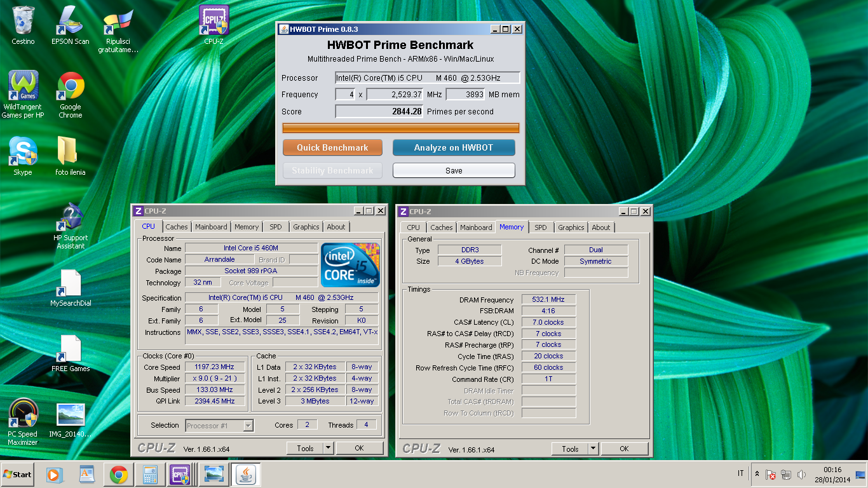Open About tab in right CPU-Z window
Viewport: 868px width, 488px height.
601,227
